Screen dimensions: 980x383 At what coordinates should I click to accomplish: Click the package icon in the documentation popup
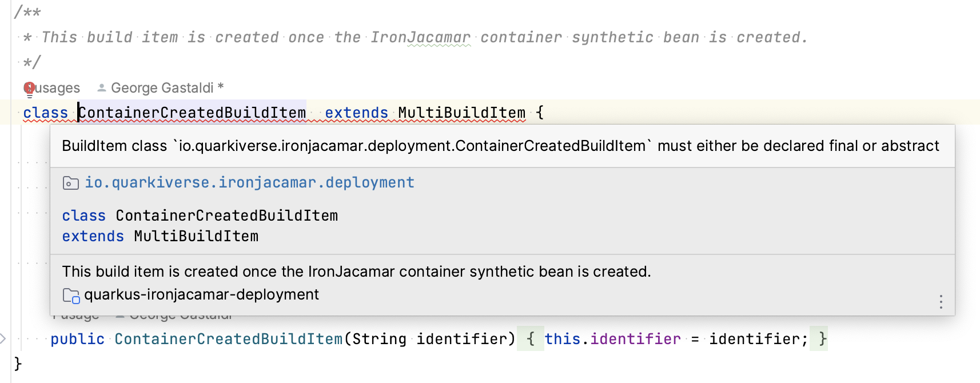pyautogui.click(x=70, y=183)
